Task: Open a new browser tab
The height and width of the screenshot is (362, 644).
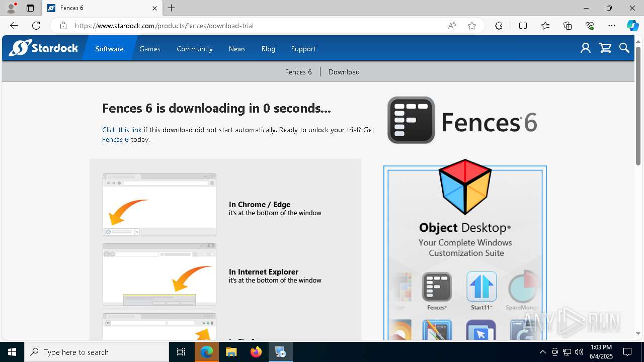Action: pyautogui.click(x=172, y=8)
